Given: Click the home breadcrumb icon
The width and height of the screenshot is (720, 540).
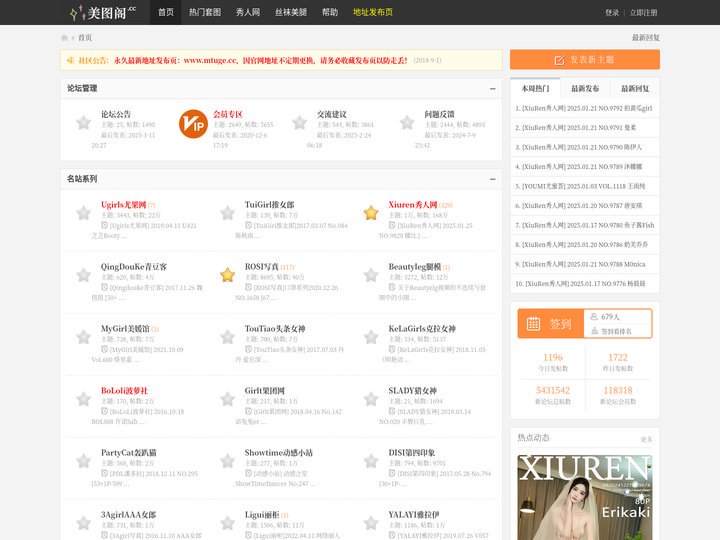Looking at the screenshot, I should tap(65, 38).
